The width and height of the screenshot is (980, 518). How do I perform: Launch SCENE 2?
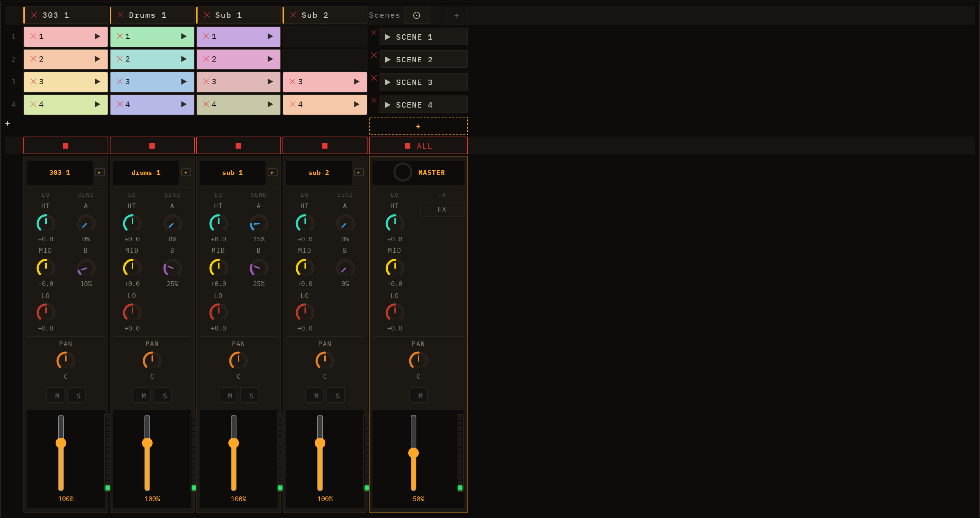423,60
